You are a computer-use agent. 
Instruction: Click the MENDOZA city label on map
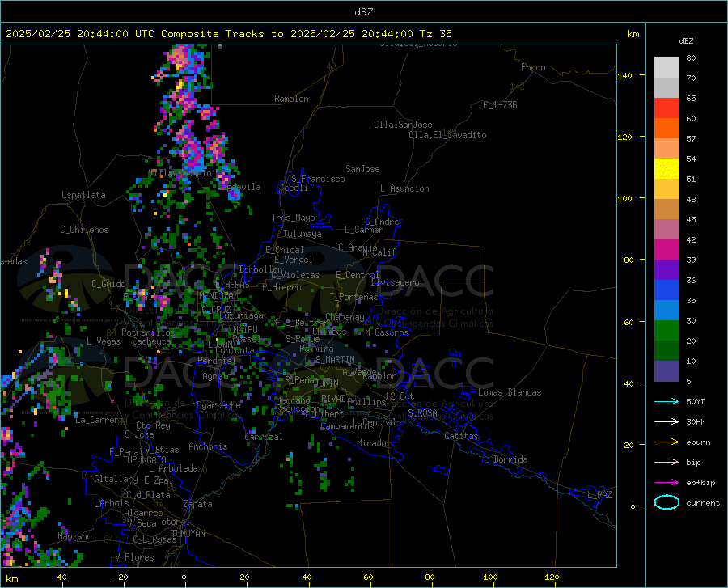pyautogui.click(x=216, y=296)
